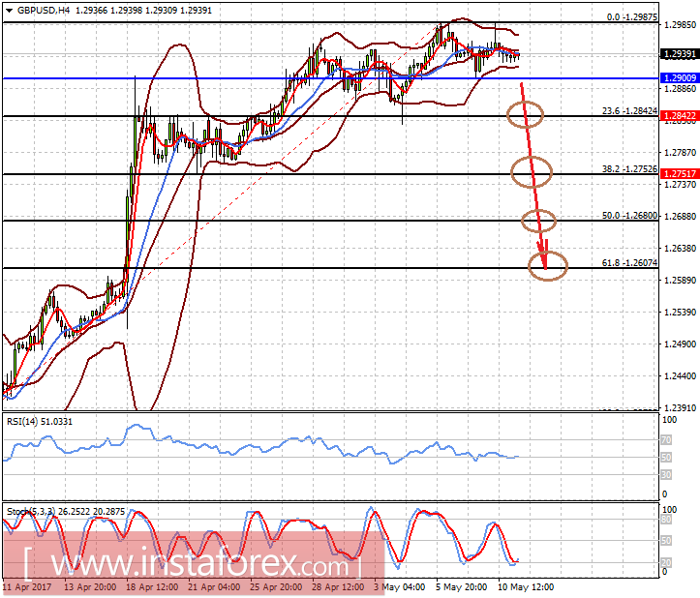Screen dimensions: 700x598
Task: Select the price scale value 1.24400
Action: tap(680, 375)
